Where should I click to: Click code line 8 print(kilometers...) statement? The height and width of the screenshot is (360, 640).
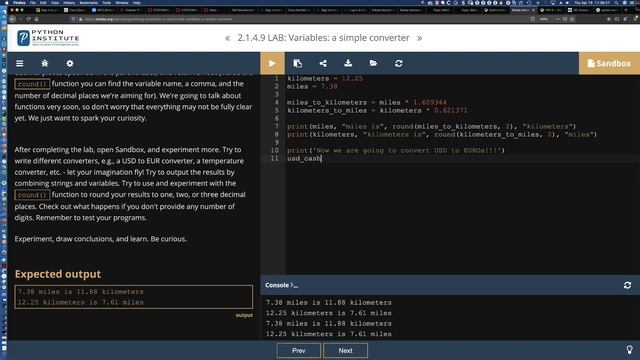tap(442, 135)
